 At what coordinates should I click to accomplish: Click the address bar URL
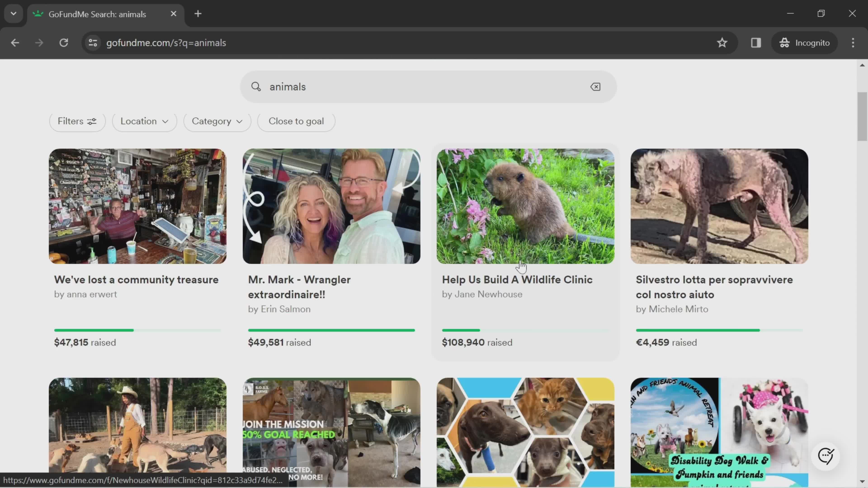pyautogui.click(x=166, y=43)
